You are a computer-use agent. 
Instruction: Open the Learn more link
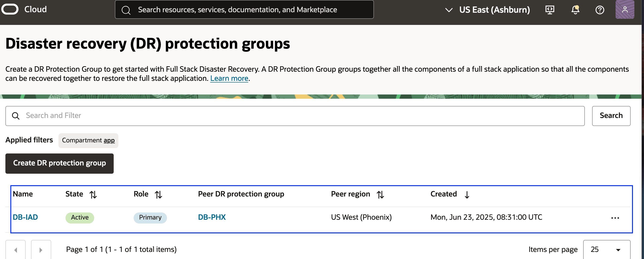pyautogui.click(x=229, y=78)
